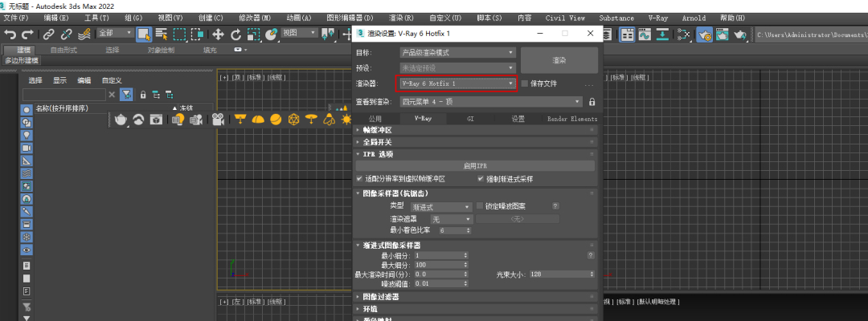Toggle the scene explorer filter funnel button

point(126,94)
